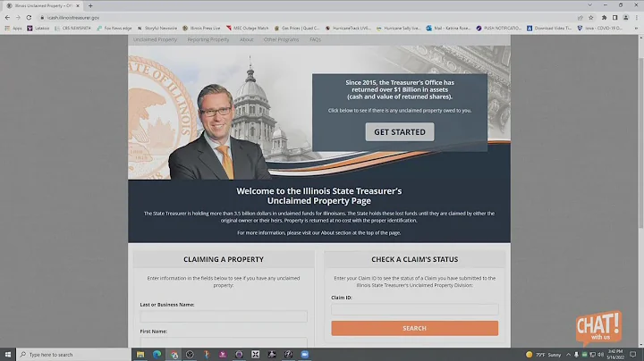644x361 pixels.
Task: Open the PUSH NOTIFICATIONS bookmark
Action: [498, 29]
